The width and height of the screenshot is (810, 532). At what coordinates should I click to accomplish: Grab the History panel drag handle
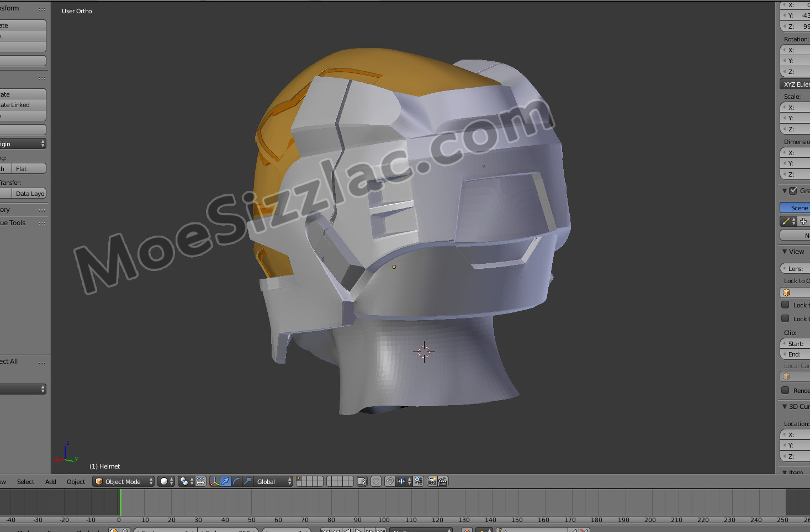coord(42,210)
